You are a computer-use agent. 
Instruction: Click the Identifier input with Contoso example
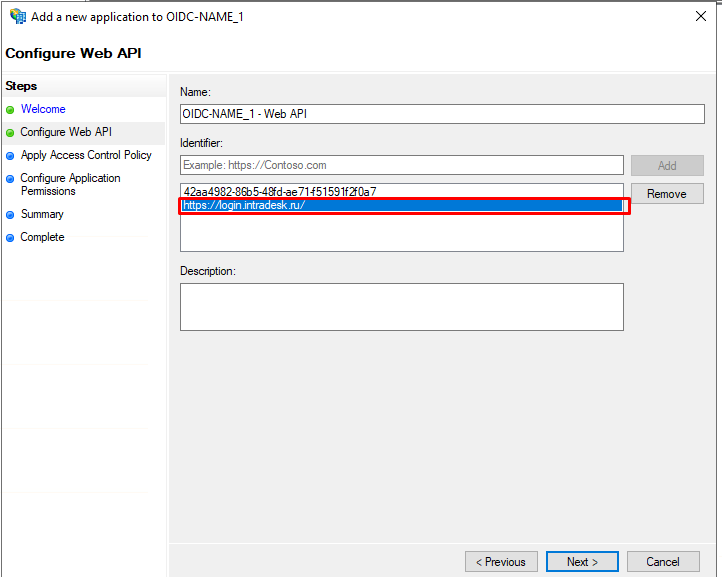tap(402, 165)
